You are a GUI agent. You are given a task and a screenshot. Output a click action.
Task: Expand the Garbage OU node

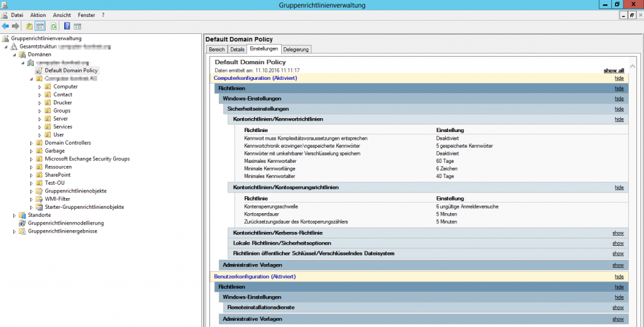click(x=31, y=151)
